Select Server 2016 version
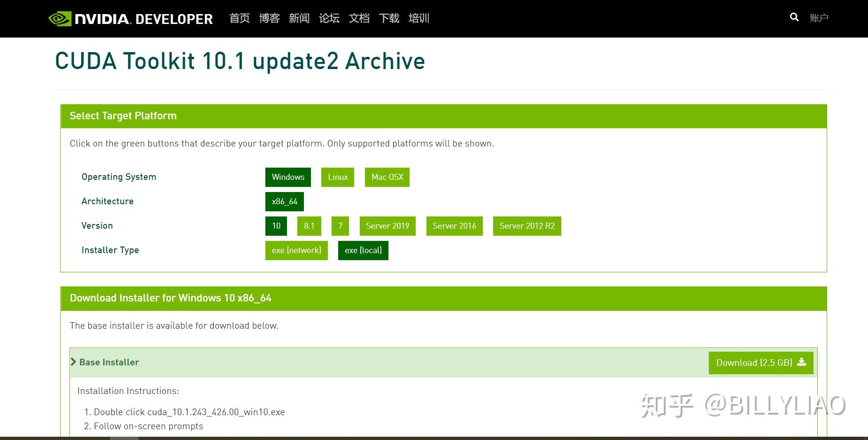This screenshot has height=440, width=868. click(454, 226)
